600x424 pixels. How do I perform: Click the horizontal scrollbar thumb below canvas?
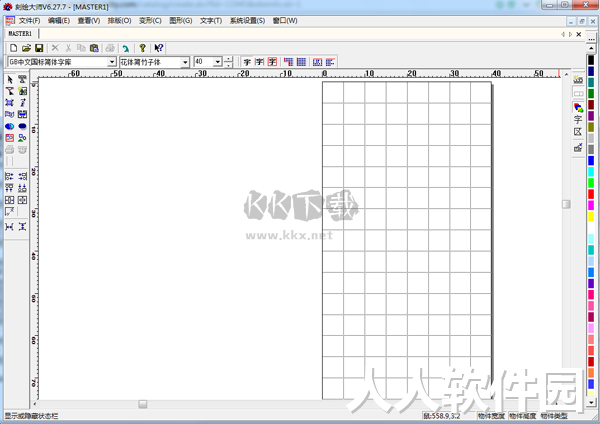coord(143,404)
